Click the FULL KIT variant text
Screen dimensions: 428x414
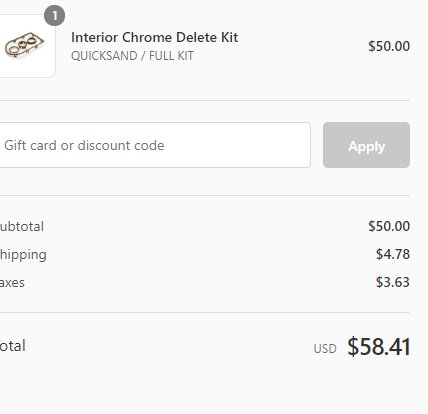click(171, 56)
